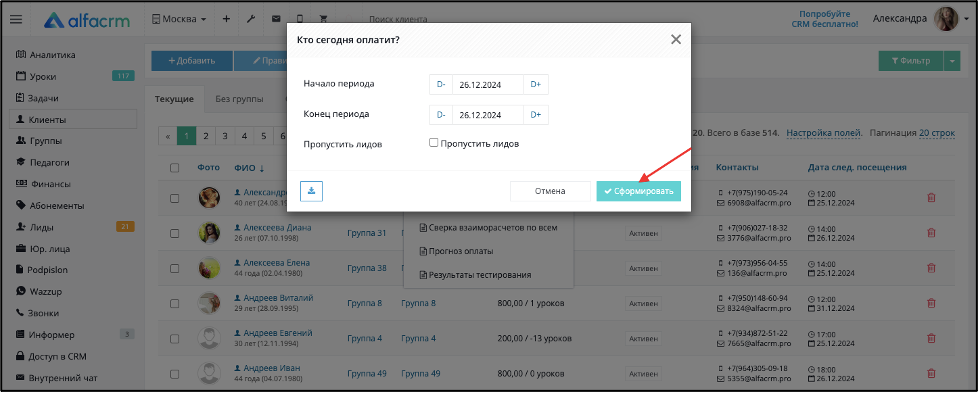Open the envelope mail icon
Screen dimensions: 979x393
pos(276,19)
